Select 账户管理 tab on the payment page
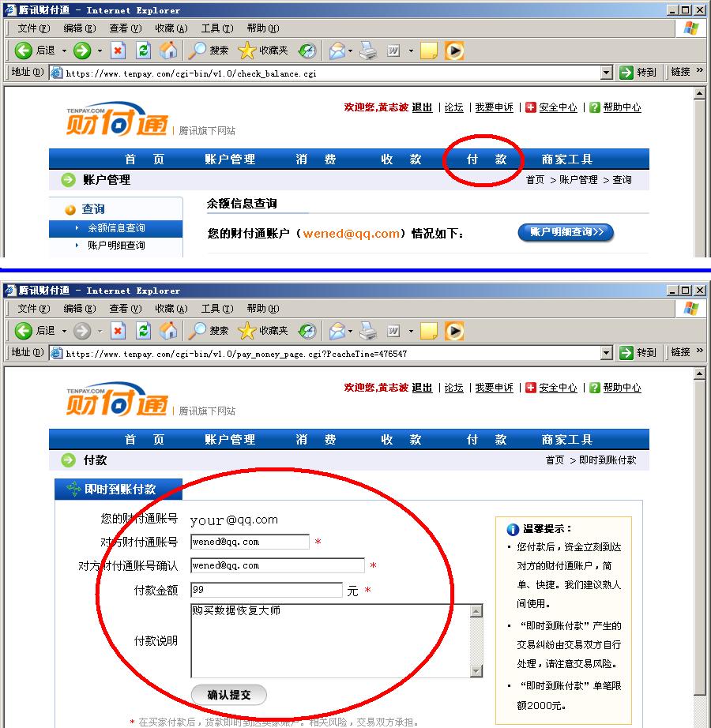Image resolution: width=711 pixels, height=728 pixels. pos(230,440)
